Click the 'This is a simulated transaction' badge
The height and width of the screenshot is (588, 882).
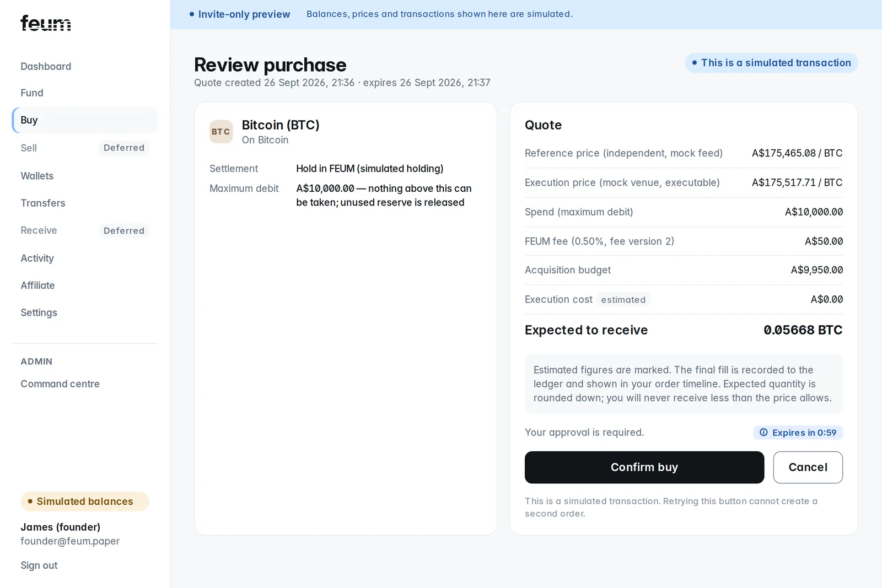pyautogui.click(x=771, y=63)
